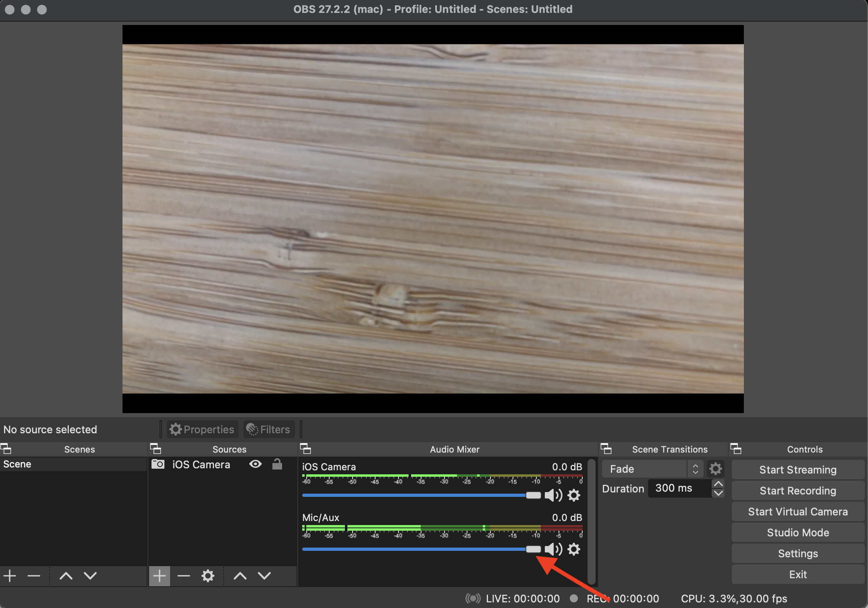Move source up in Sources list

pos(240,576)
